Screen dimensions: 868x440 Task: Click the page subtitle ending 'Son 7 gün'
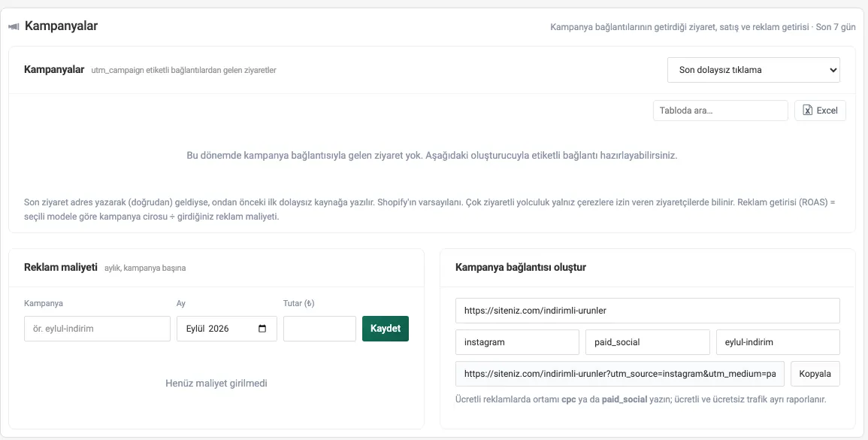703,26
